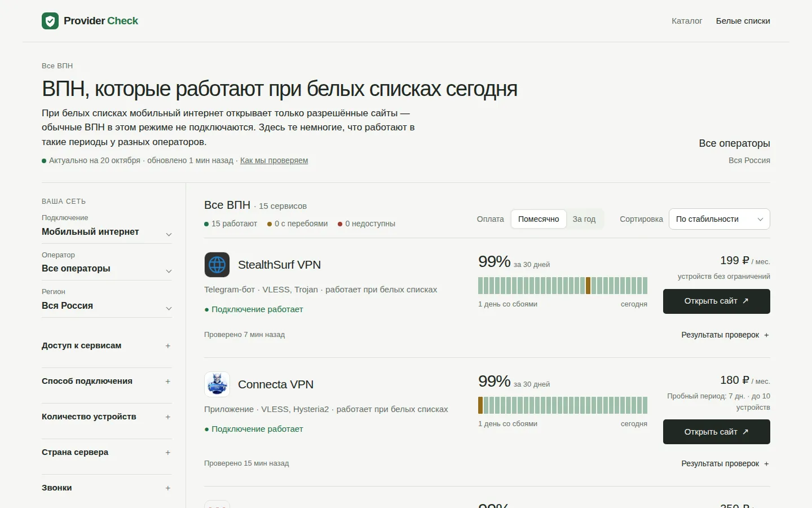Click the ВАША СЕТЬ sidebar heading
Screen dimensions: 812x508
coord(64,202)
